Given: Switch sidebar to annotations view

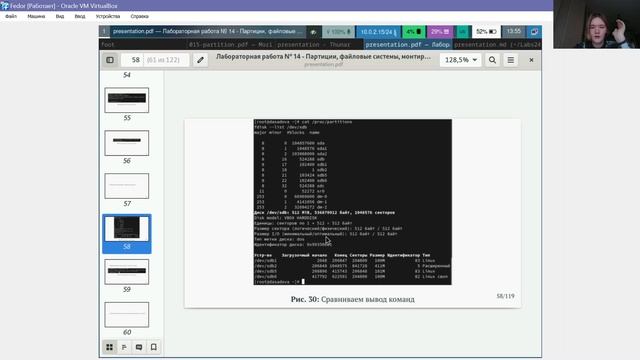Looking at the screenshot, I should (139, 347).
